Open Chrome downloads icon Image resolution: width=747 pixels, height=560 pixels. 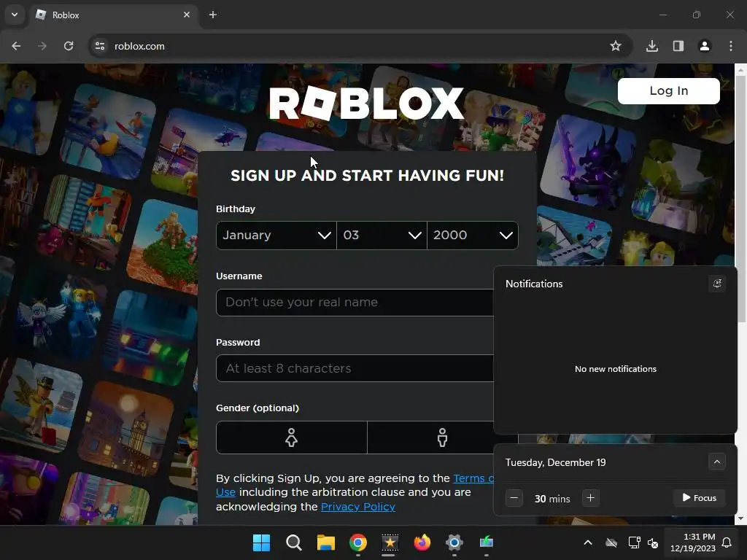[652, 46]
